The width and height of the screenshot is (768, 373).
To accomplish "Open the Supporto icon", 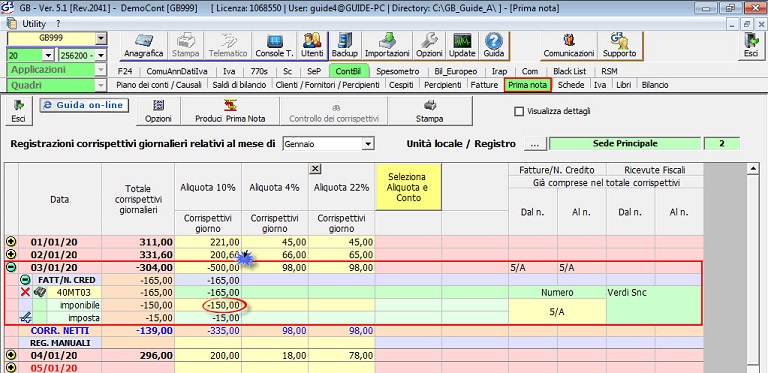I will coord(619,46).
